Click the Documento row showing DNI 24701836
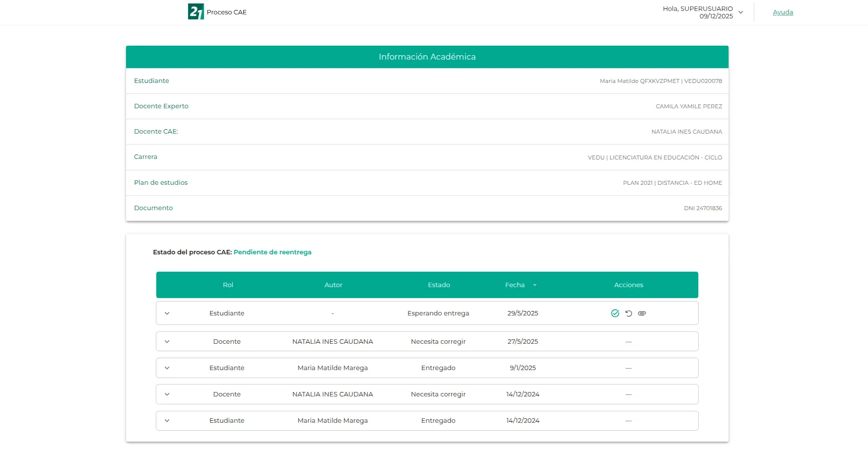Viewport: 868px width, 463px height. (427, 208)
